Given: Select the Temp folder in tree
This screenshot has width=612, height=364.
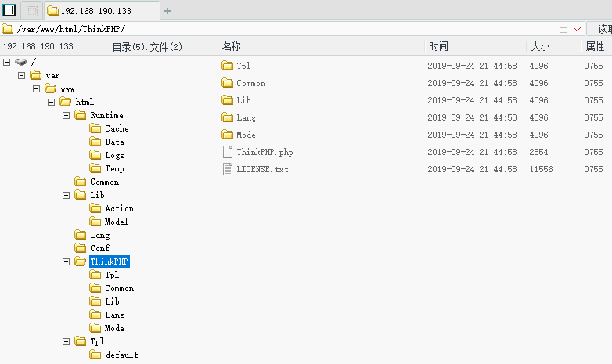Looking at the screenshot, I should (x=114, y=169).
